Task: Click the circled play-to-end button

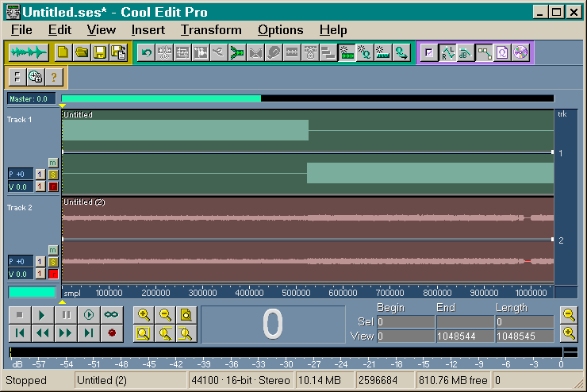Action: pos(89,315)
